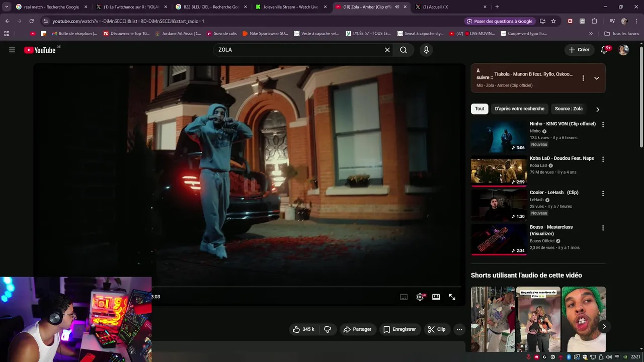Image resolution: width=644 pixels, height=362 pixels.
Task: Click Poser des questions à Google
Action: (500, 21)
